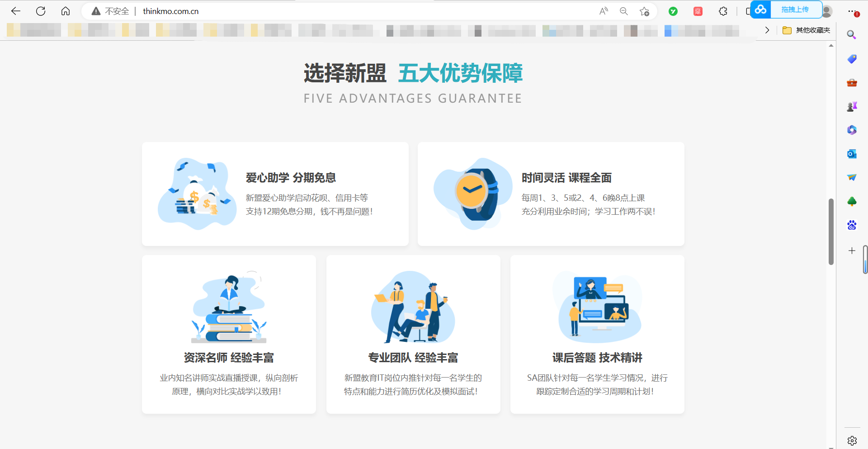Toggle the zoom magnifier in address bar

coord(624,11)
